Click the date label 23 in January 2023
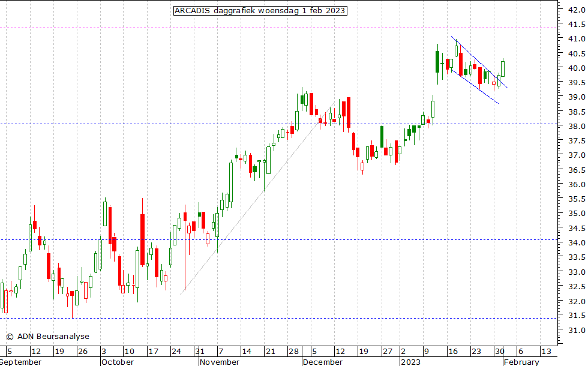Image resolution: width=588 pixels, height=366 pixels. 476,352
